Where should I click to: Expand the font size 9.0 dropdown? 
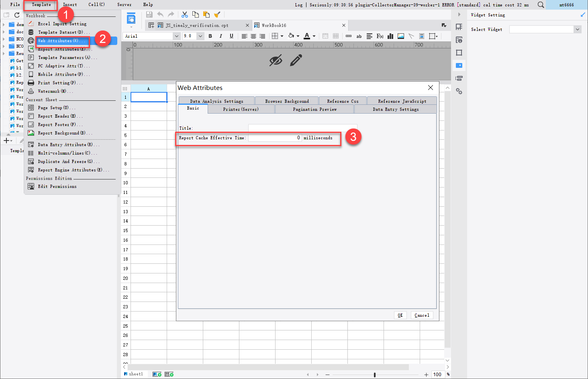click(200, 36)
